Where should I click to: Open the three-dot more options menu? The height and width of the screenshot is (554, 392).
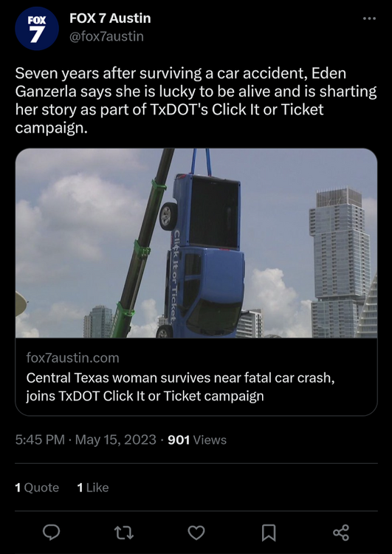pos(369,18)
